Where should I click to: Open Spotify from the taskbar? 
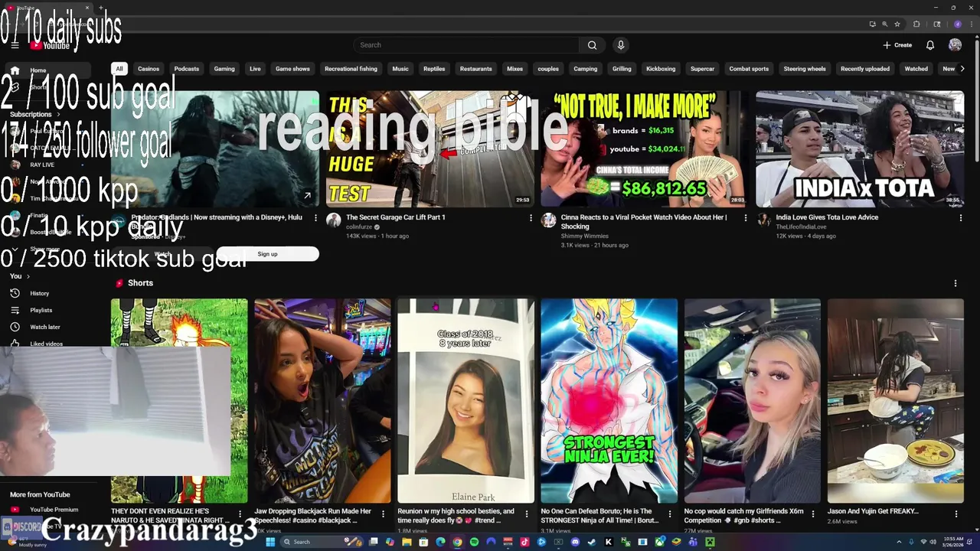474,542
